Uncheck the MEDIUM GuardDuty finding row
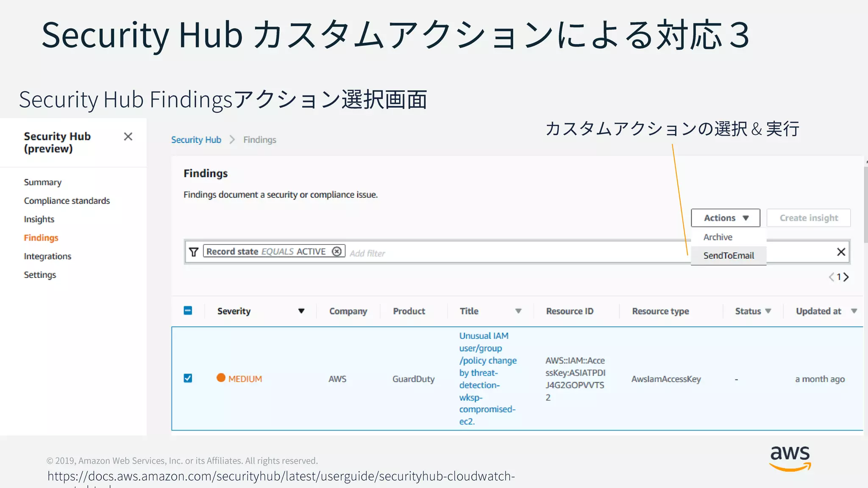 click(188, 378)
